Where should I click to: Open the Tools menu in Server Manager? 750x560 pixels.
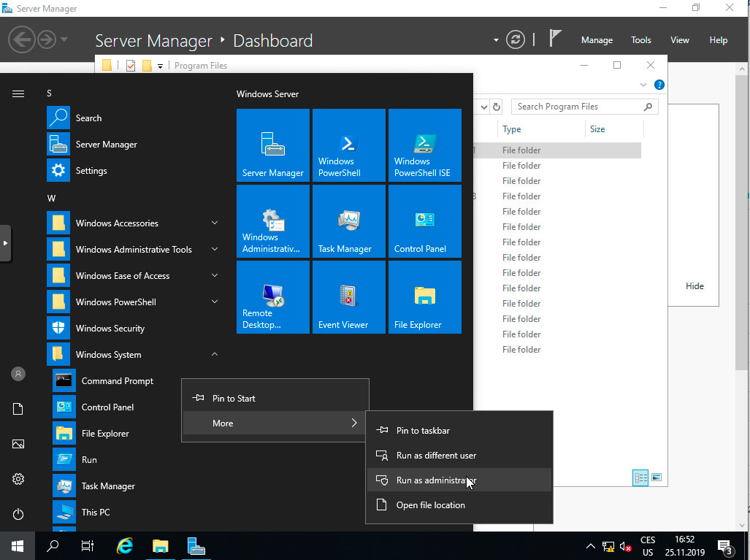[x=640, y=40]
